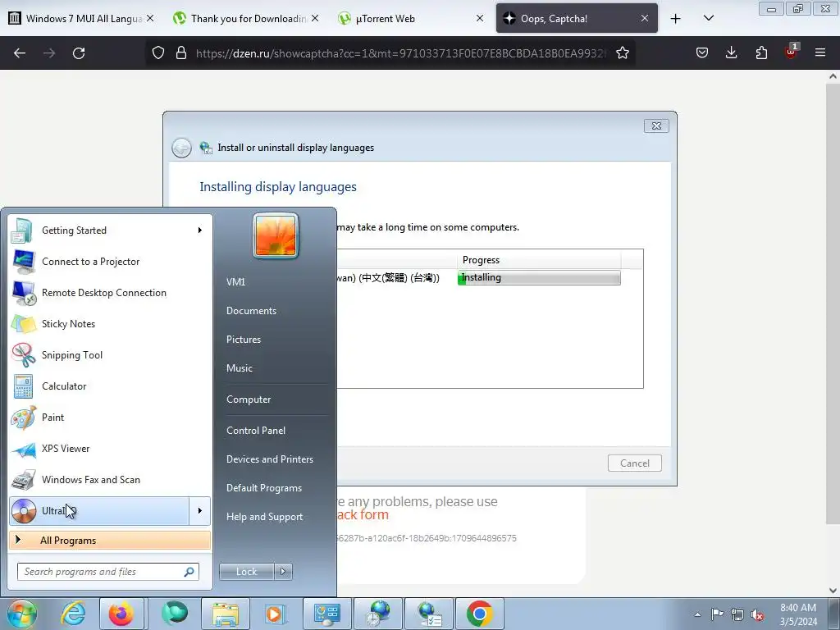Launch UltraISO from Start menu
840x630 pixels.
[99, 510]
